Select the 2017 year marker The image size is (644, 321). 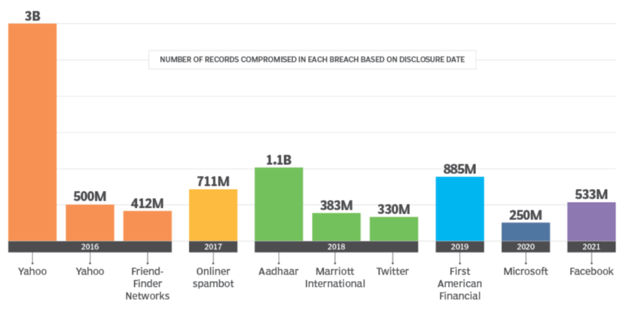pos(213,247)
